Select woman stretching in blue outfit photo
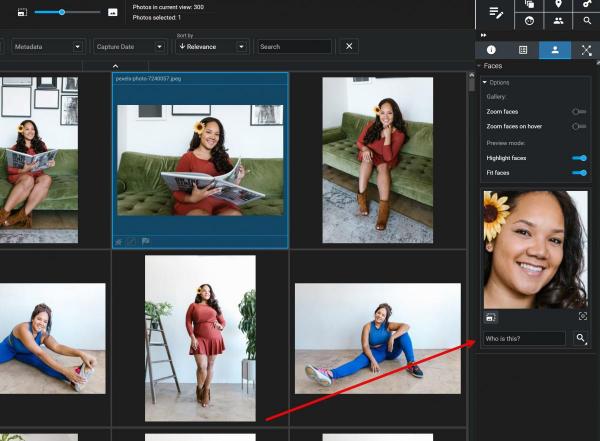The width and height of the screenshot is (600, 441). (x=52, y=338)
